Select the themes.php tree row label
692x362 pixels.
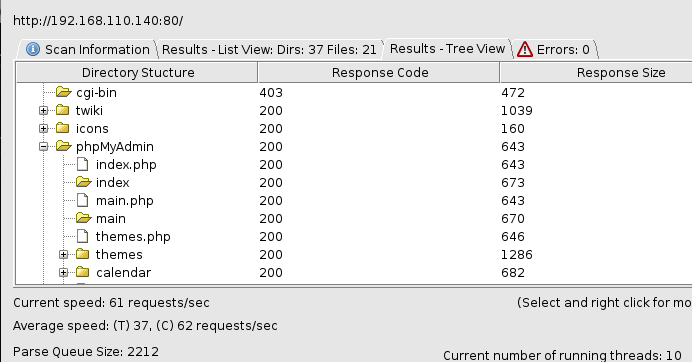[x=133, y=237]
